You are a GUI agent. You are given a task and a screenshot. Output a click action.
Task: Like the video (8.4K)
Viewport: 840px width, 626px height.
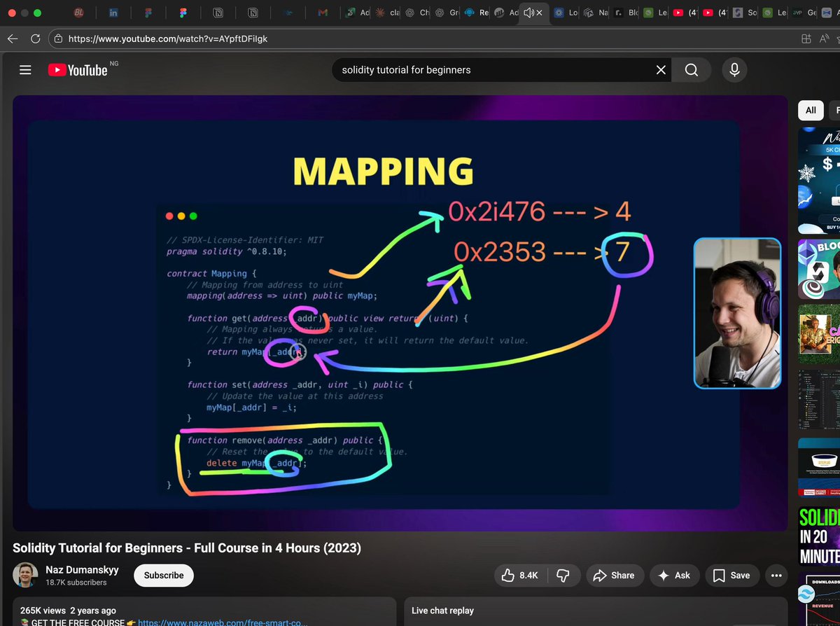[520, 576]
